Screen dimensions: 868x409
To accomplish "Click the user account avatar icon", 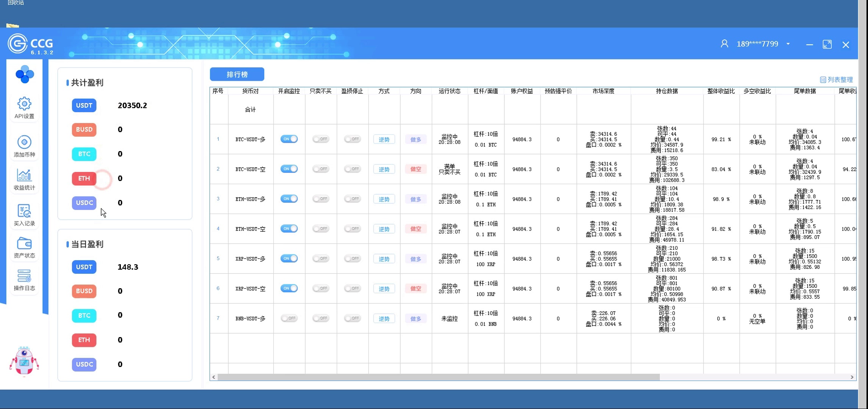I will [724, 44].
